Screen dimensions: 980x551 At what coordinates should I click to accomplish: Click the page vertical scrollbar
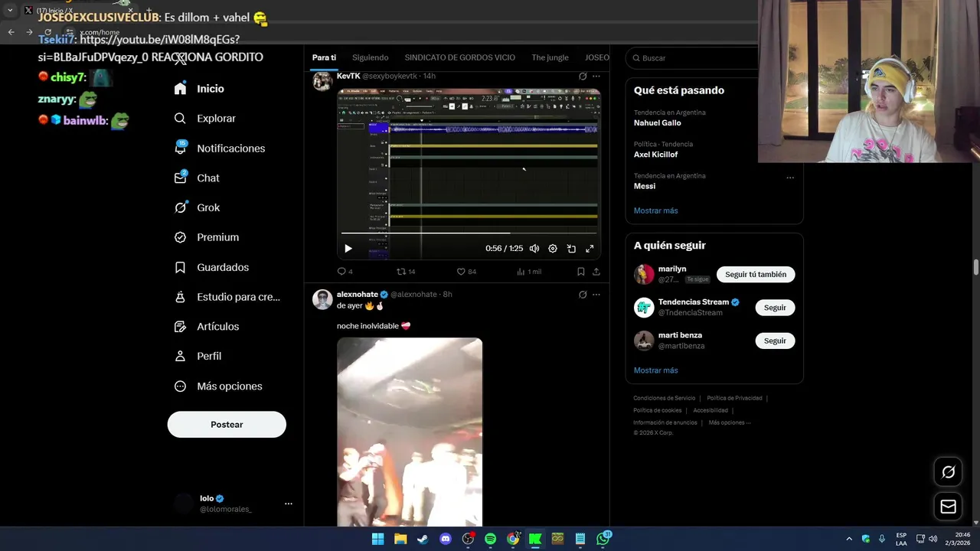click(976, 268)
